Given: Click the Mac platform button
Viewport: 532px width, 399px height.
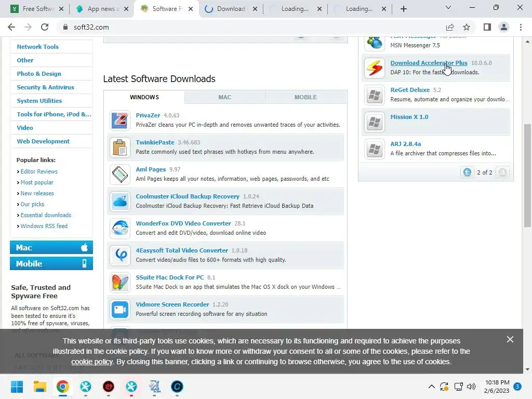Looking at the screenshot, I should pyautogui.click(x=51, y=247).
